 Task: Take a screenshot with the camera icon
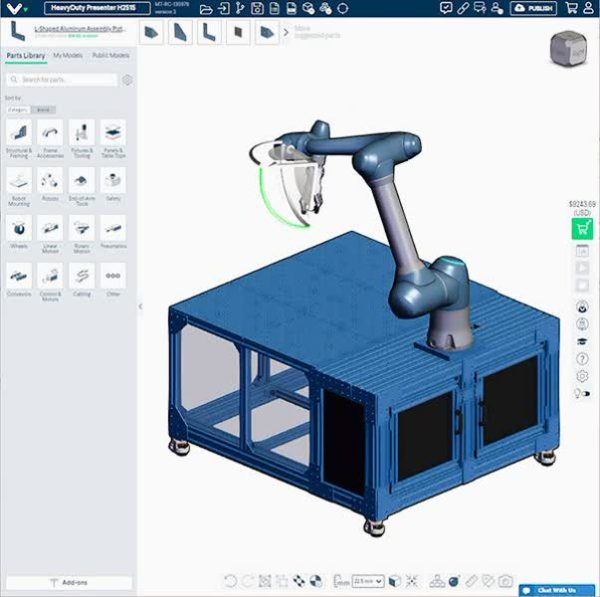pos(505,581)
